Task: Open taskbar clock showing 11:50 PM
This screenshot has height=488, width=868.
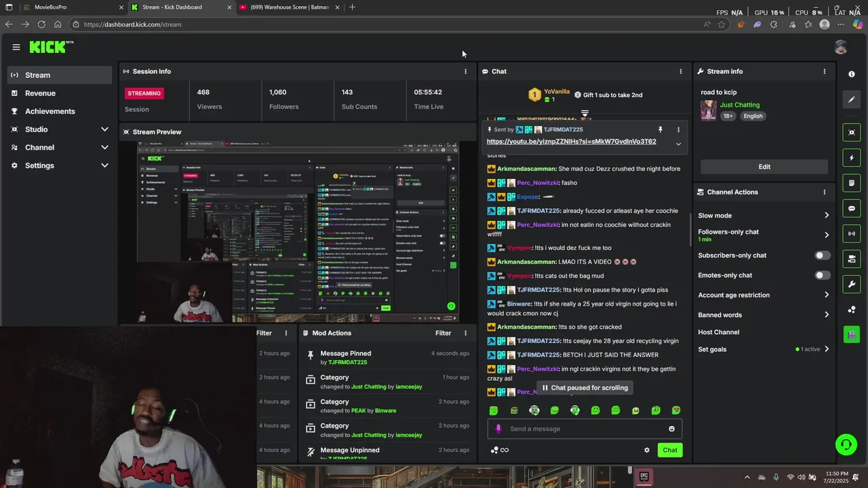Action: (836, 477)
